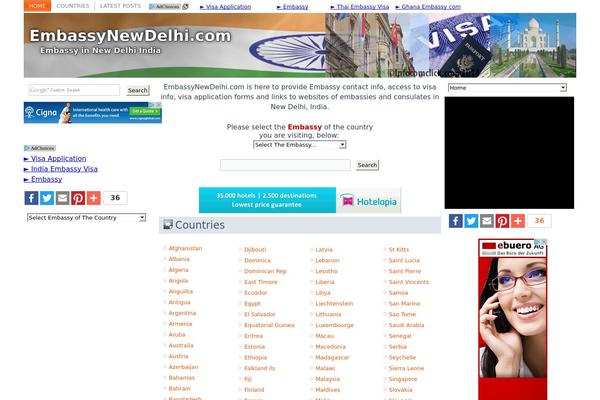Screen dimensions: 600x400
Task: Open more share options in left sidebar
Action: [x=94, y=198]
